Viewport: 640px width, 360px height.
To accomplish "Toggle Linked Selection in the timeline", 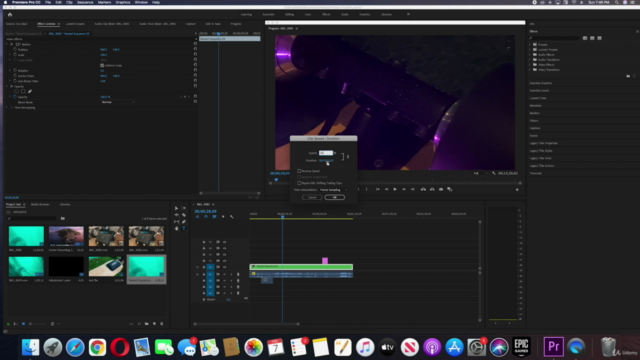I will point(214,217).
